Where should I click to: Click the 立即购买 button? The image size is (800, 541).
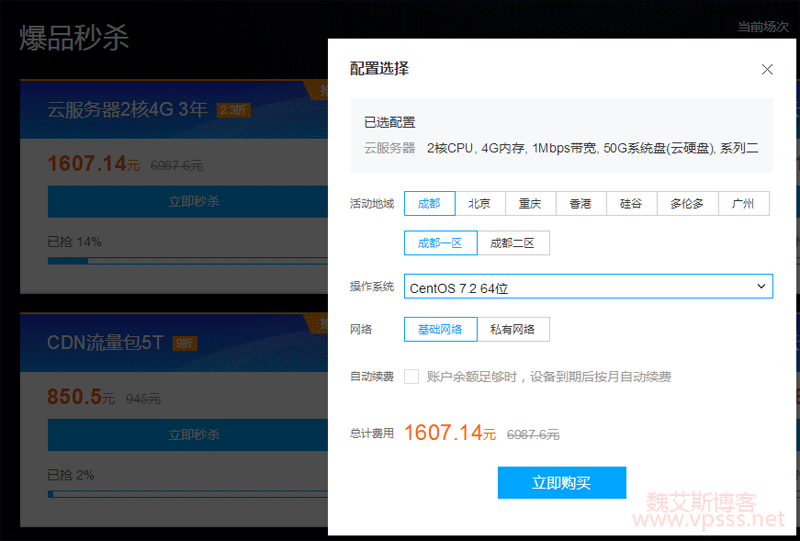pyautogui.click(x=561, y=483)
